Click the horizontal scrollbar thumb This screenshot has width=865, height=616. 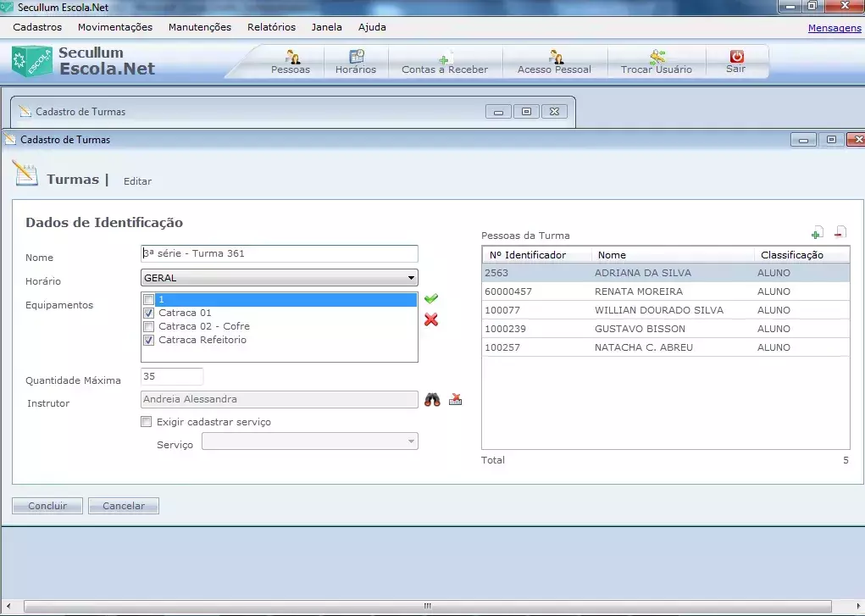click(x=428, y=606)
